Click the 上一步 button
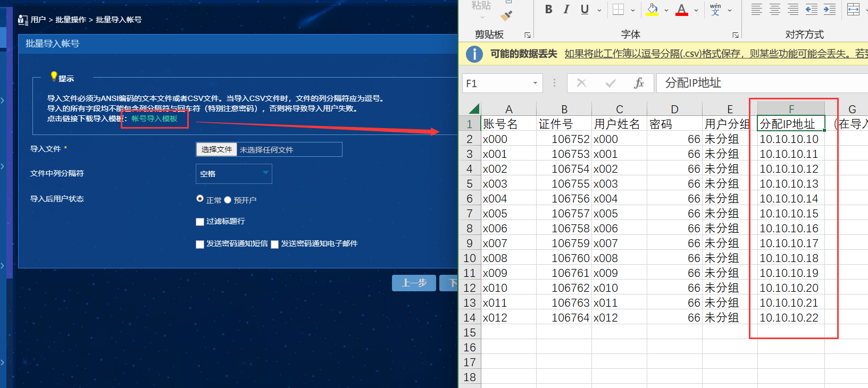868x388 pixels. pos(414,283)
